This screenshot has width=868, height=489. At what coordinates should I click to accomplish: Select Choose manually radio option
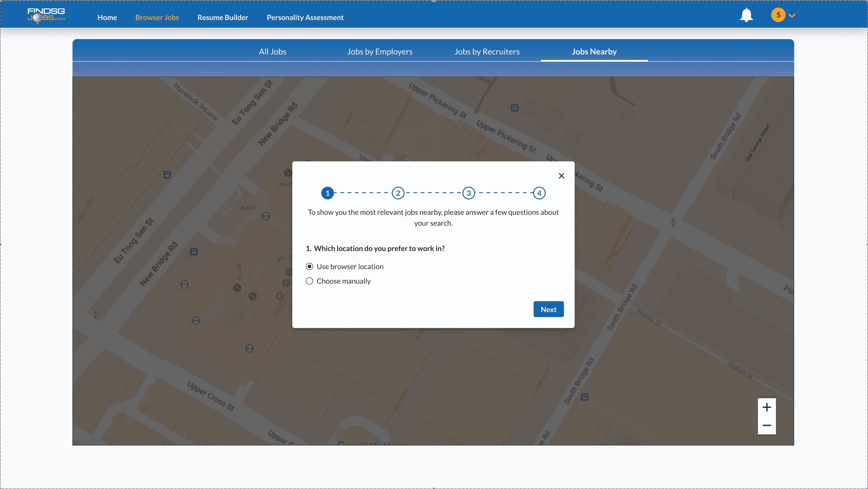(309, 281)
